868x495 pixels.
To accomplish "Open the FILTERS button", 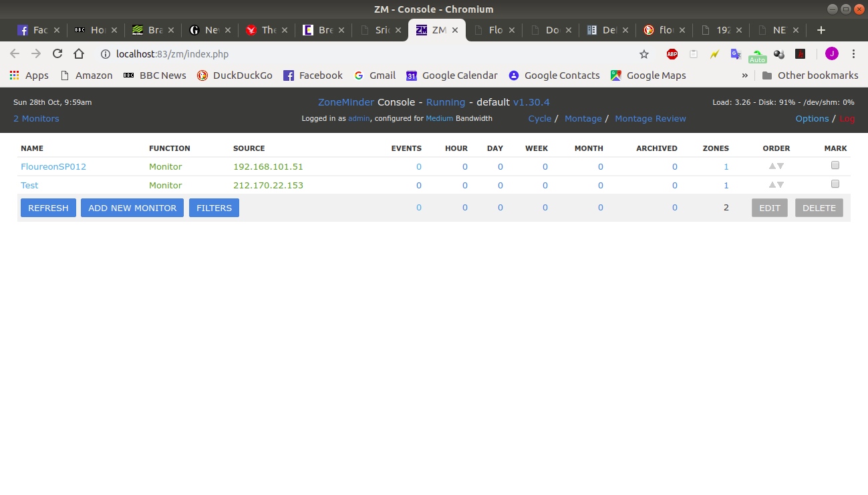I will coord(214,208).
